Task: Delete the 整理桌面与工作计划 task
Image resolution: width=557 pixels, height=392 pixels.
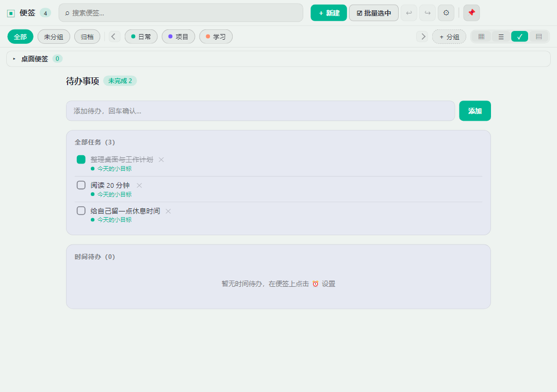Action: coord(161,159)
